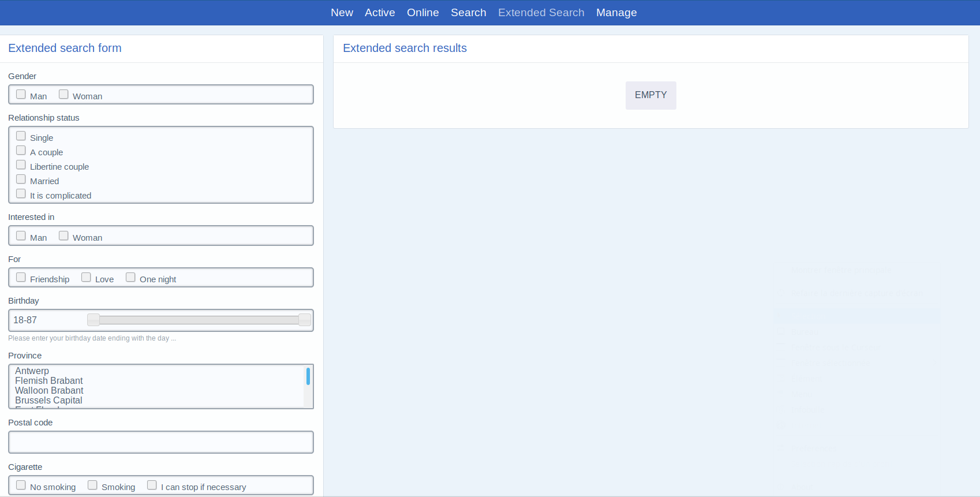Go to the Active menu item

click(380, 13)
